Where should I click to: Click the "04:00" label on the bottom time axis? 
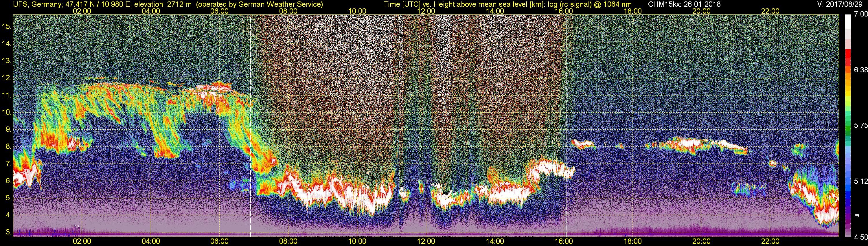[151, 241]
